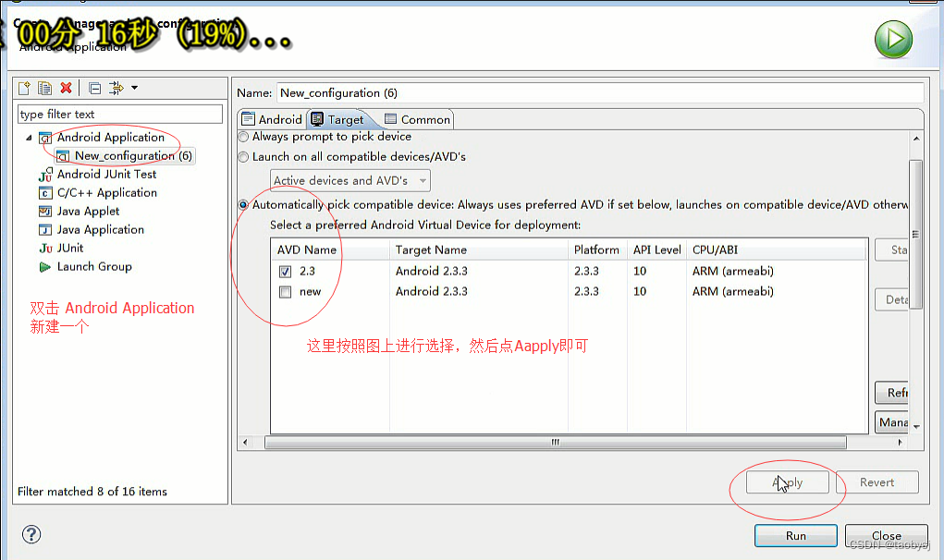
Task: Click Android 2.3.3 target of new AVD
Action: click(x=431, y=291)
